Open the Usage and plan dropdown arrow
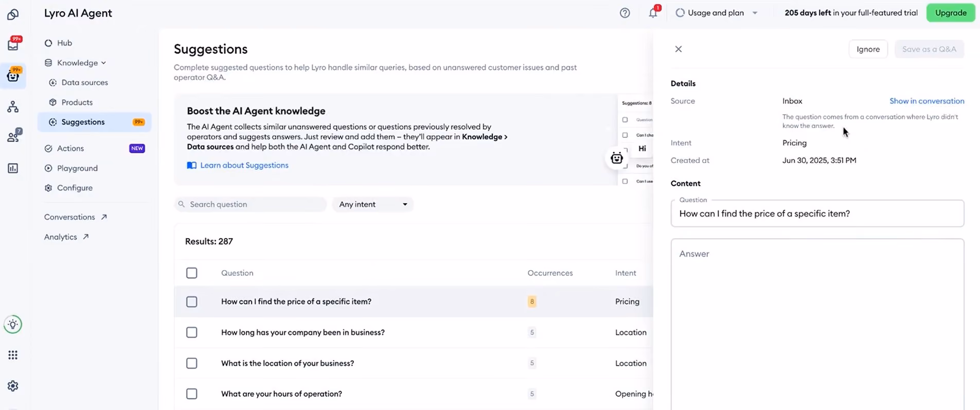This screenshot has width=980, height=410. [x=755, y=13]
